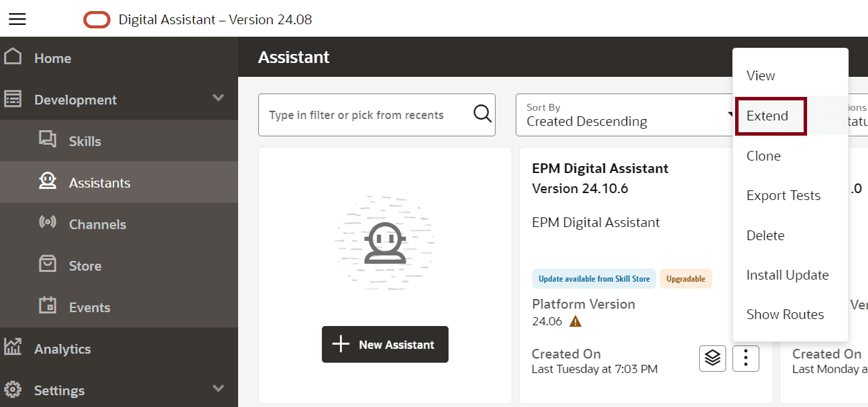Click the platform version warning icon
The width and height of the screenshot is (868, 407).
575,321
